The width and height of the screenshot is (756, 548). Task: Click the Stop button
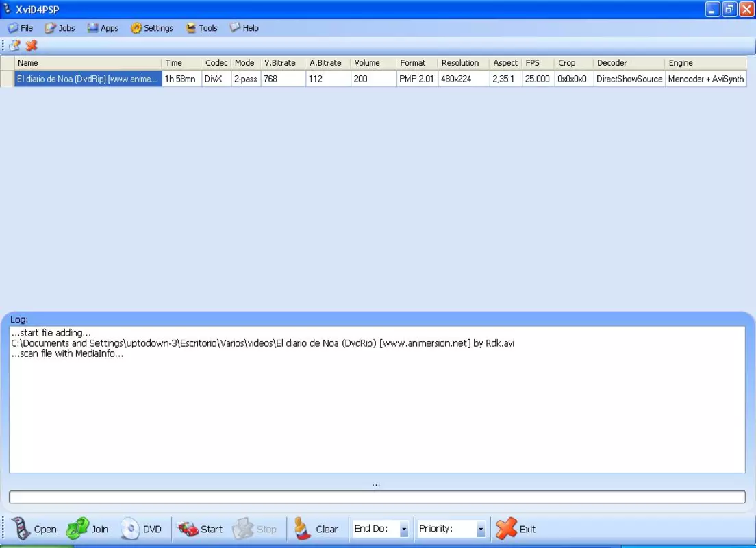pyautogui.click(x=255, y=529)
